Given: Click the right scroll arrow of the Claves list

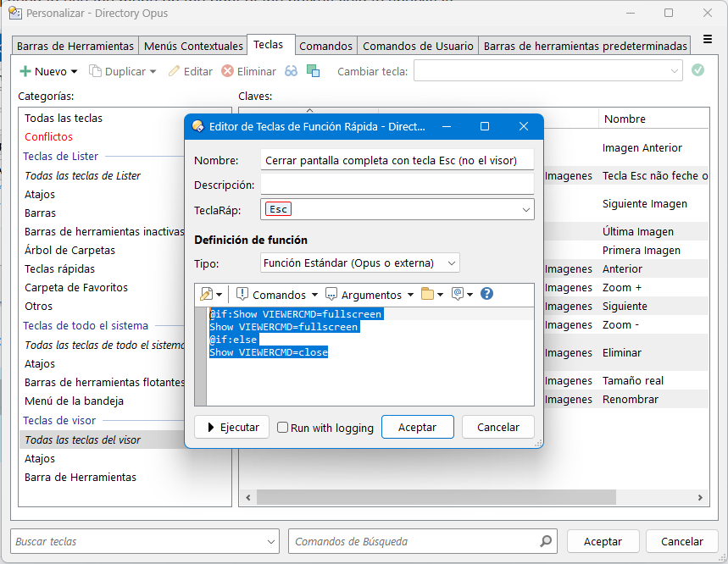Looking at the screenshot, I should pos(700,498).
